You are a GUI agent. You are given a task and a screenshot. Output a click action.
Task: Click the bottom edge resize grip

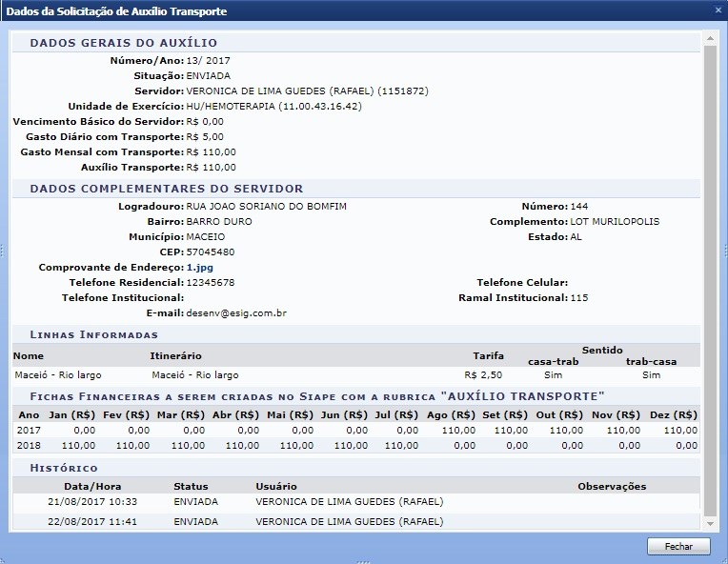[x=363, y=561]
